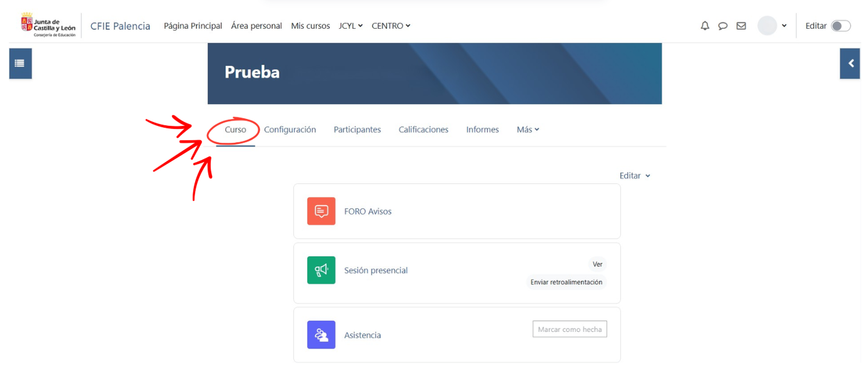Viewport: 868px width, 370px height.
Task: Expand the JCYL dropdown menu
Action: (350, 26)
